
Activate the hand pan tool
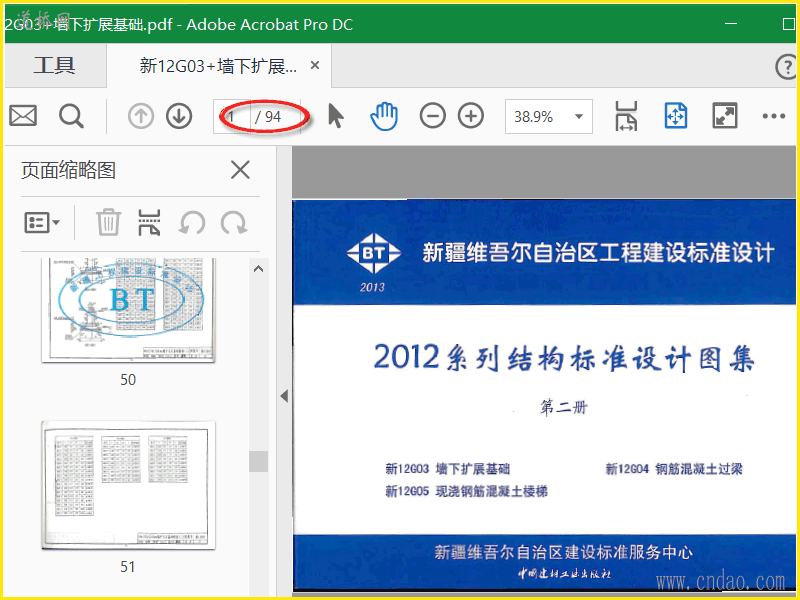384,116
